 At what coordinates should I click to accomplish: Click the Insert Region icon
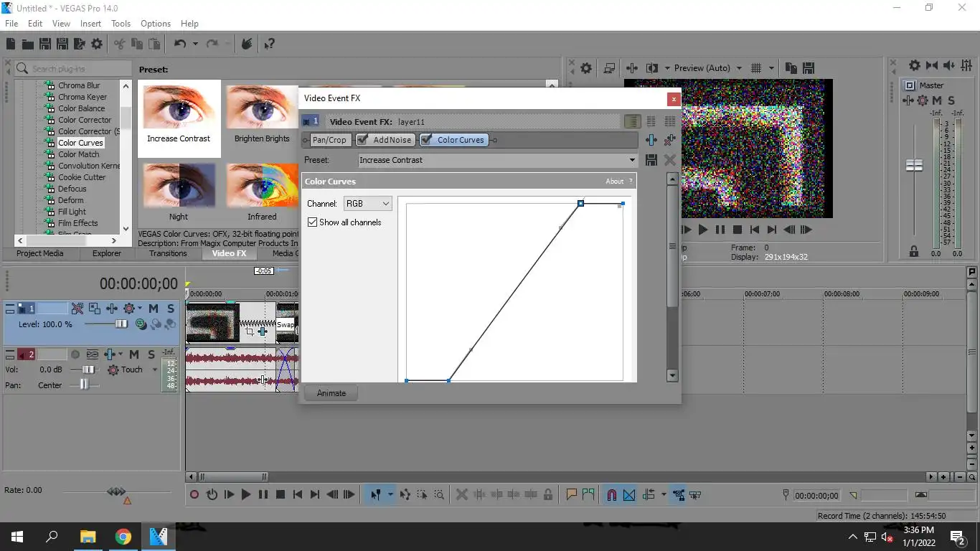[588, 494]
